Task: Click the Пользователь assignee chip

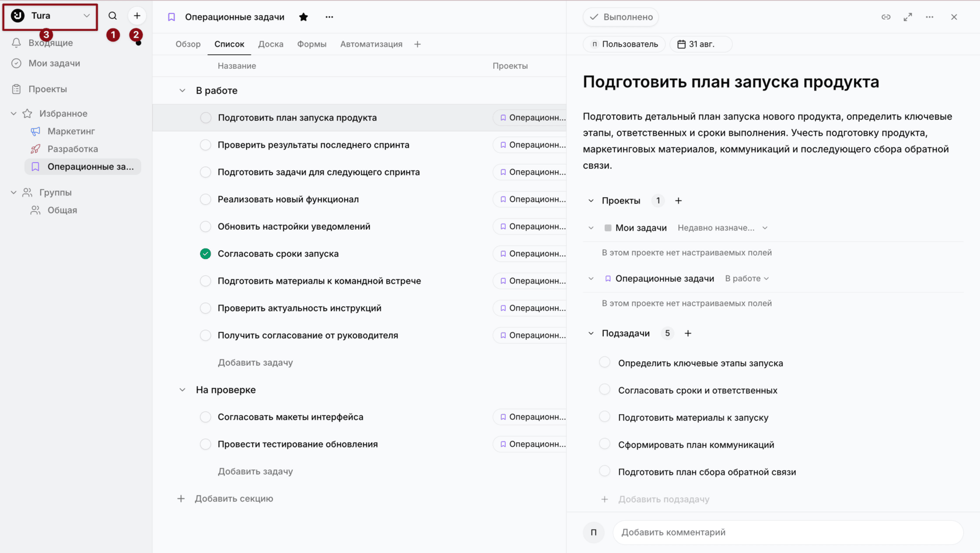Action: pyautogui.click(x=624, y=44)
